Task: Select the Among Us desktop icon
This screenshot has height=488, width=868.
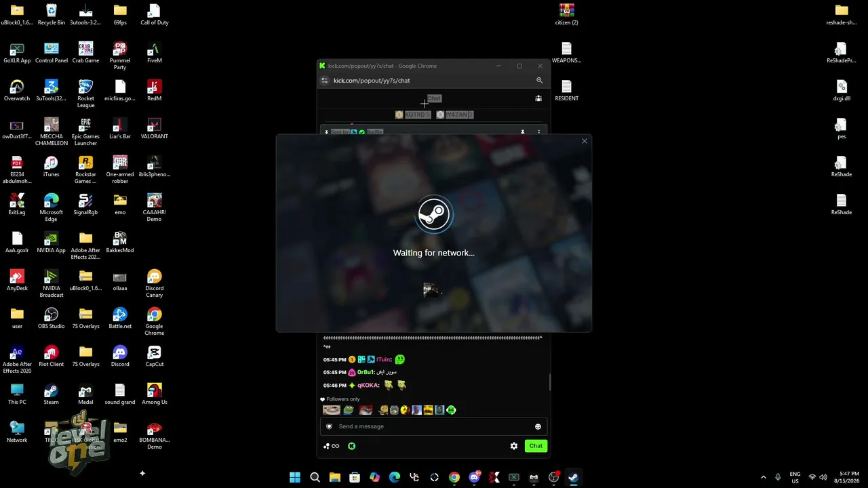Action: tap(154, 394)
